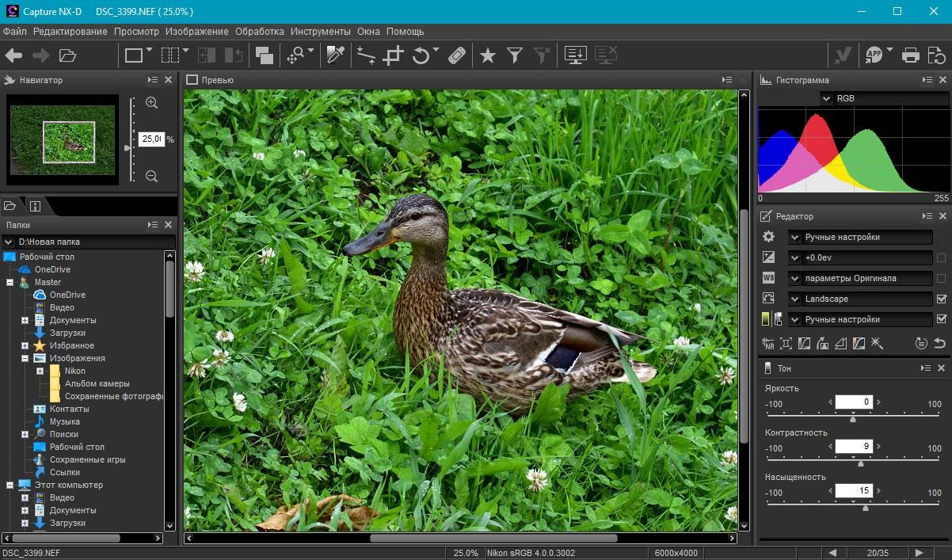The width and height of the screenshot is (952, 560).
Task: Expand the Избранное tree node
Action: click(25, 345)
